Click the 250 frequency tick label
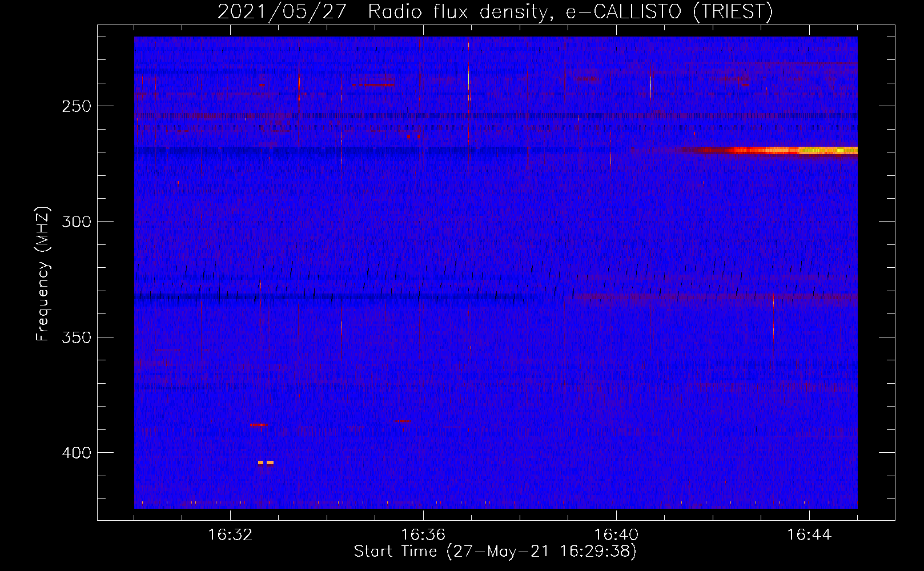Viewport: 924px width, 571px height. [77, 106]
